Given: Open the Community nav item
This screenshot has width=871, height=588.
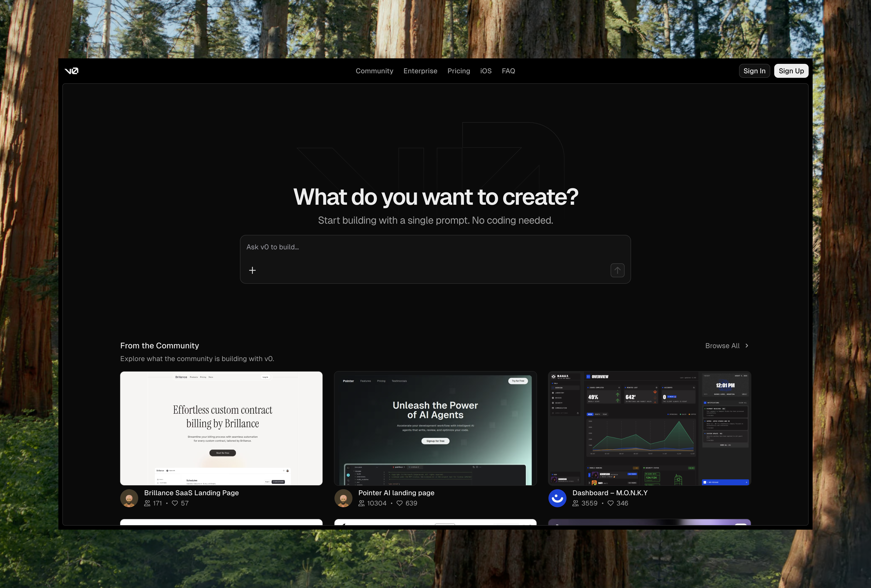Looking at the screenshot, I should 374,71.
